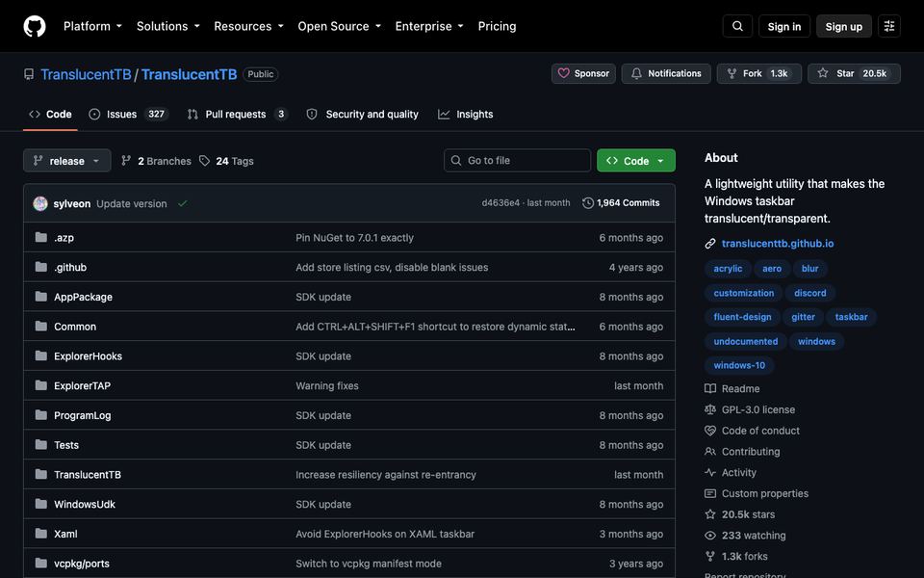Screen dimensions: 924x578
Task: Click the book icon next to Readme
Action: pos(710,388)
